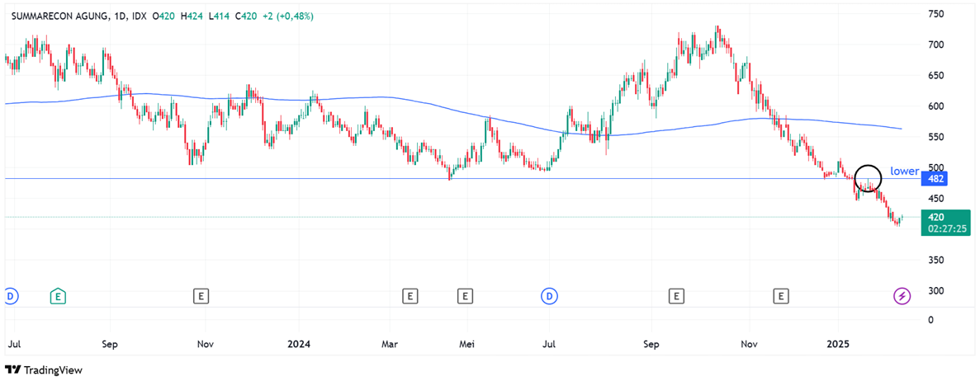Click the 2025 year label on time axis
The width and height of the screenshot is (980, 381).
837,344
